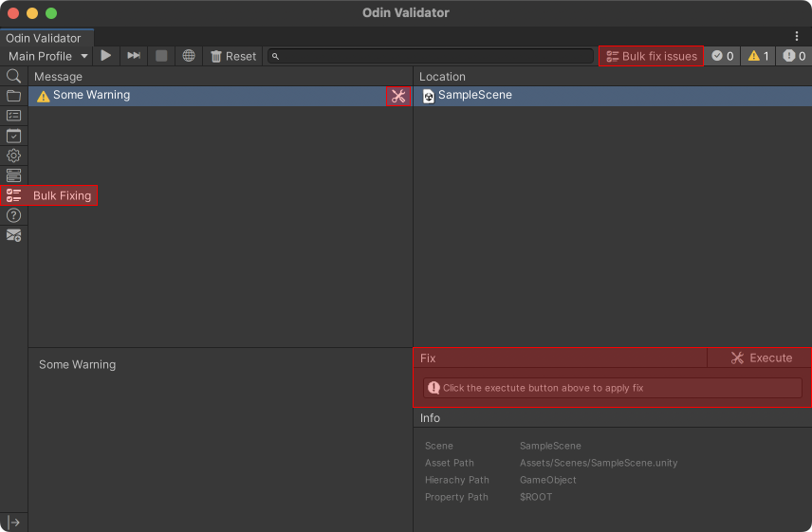This screenshot has height=532, width=812.
Task: Toggle the valid results counter filter
Action: pos(723,56)
